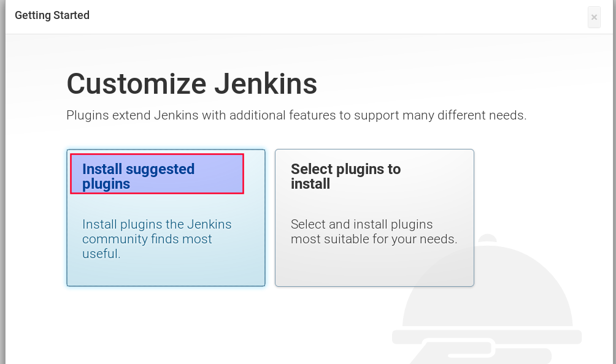
Task: Select the blue suggested plugins card
Action: coord(166,218)
